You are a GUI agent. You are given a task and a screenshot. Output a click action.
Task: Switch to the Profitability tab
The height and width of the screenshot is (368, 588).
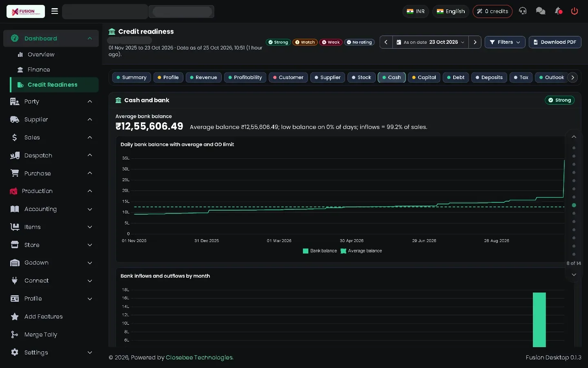(245, 77)
